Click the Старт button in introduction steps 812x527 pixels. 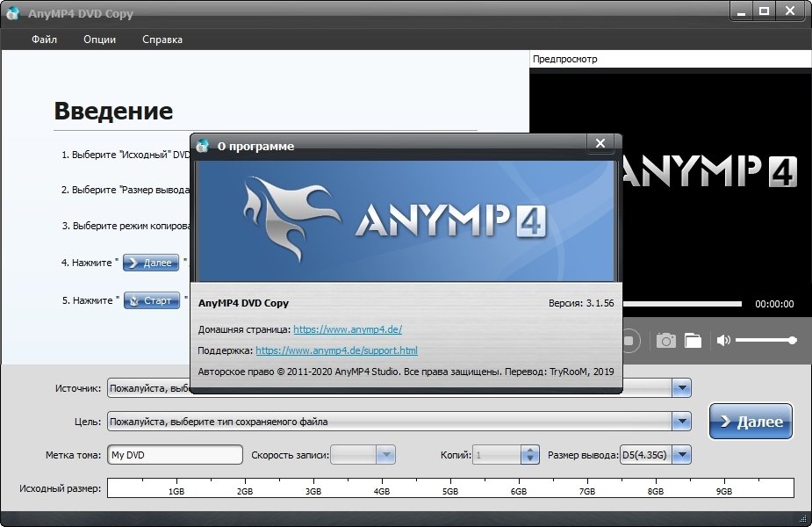(x=151, y=300)
